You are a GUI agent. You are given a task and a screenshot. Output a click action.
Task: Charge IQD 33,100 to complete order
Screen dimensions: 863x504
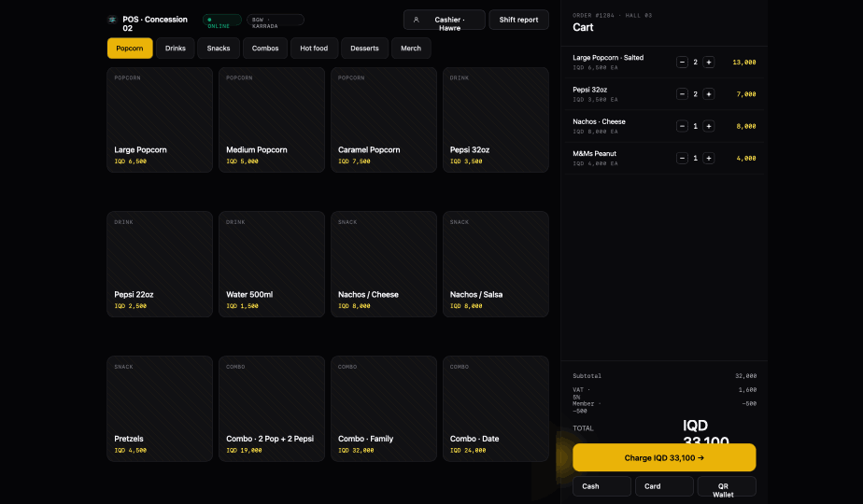(x=664, y=457)
